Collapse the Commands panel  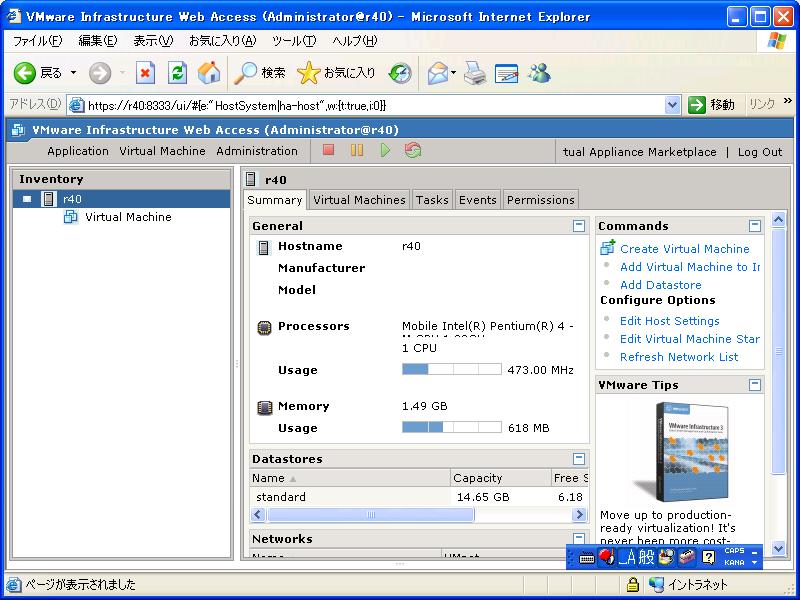tap(755, 226)
